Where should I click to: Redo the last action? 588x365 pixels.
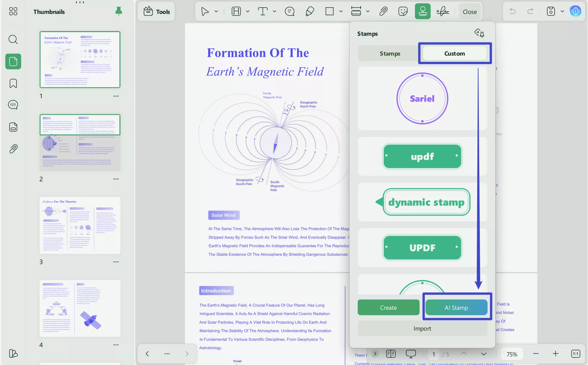click(530, 11)
